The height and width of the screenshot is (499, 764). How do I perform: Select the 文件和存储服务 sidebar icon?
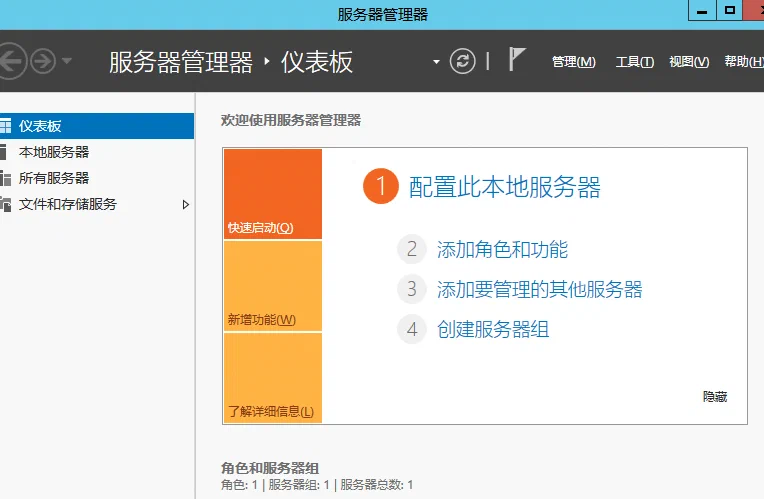[x=5, y=204]
